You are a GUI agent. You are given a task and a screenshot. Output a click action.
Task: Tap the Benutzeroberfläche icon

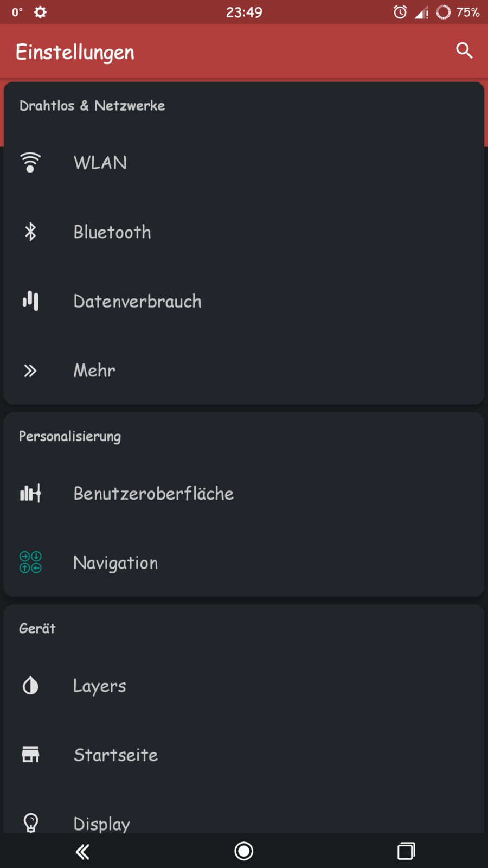pos(30,493)
